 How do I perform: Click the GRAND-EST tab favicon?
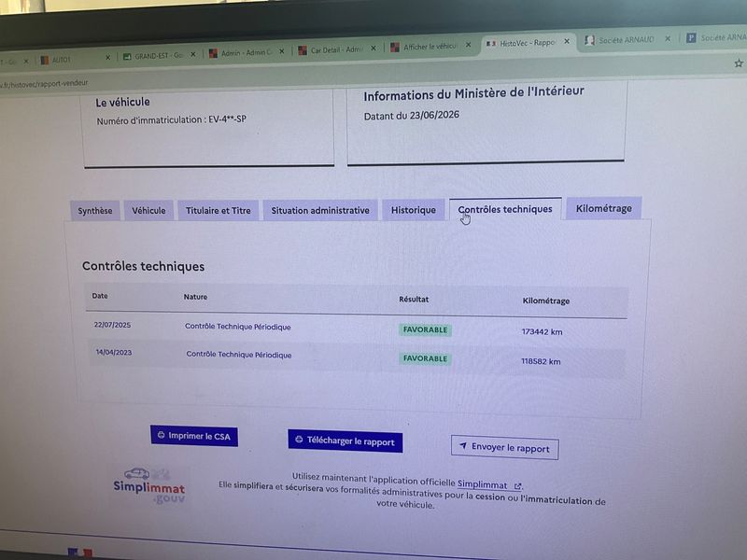coord(127,57)
